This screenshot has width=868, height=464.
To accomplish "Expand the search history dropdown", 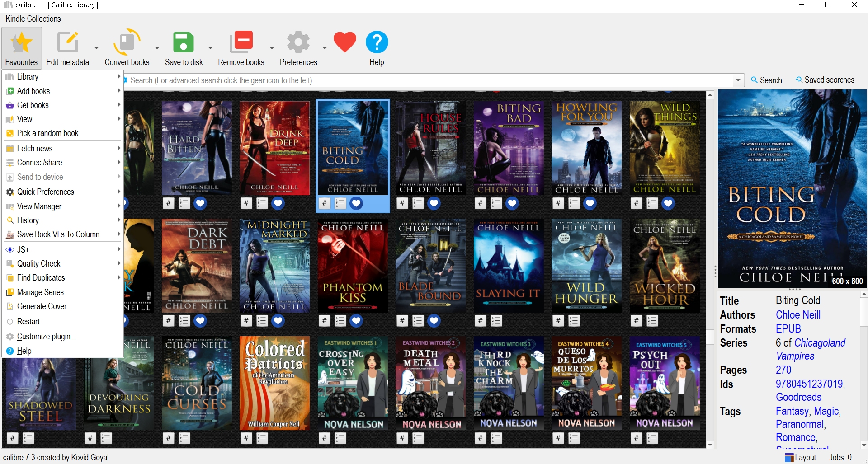I will click(x=738, y=80).
